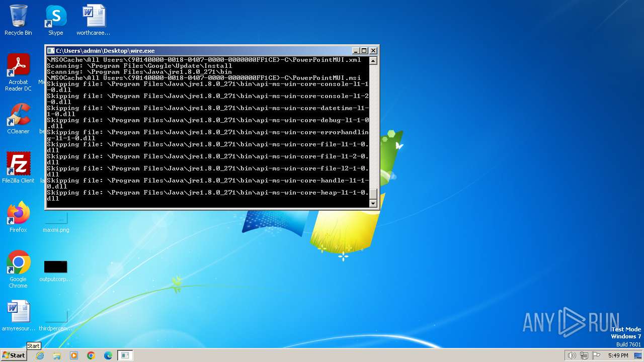Click the line ending in PowerPointMUI.msi
This screenshot has width=644, height=362.
coord(204,78)
